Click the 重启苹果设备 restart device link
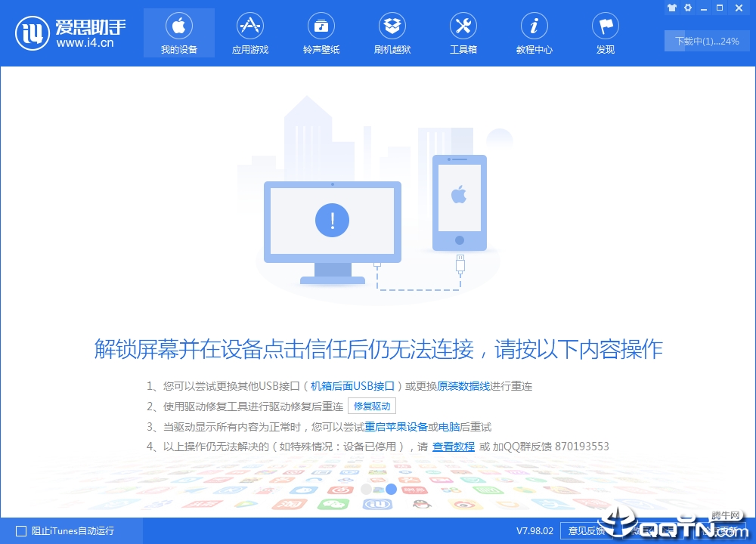The height and width of the screenshot is (544, 756). click(396, 427)
